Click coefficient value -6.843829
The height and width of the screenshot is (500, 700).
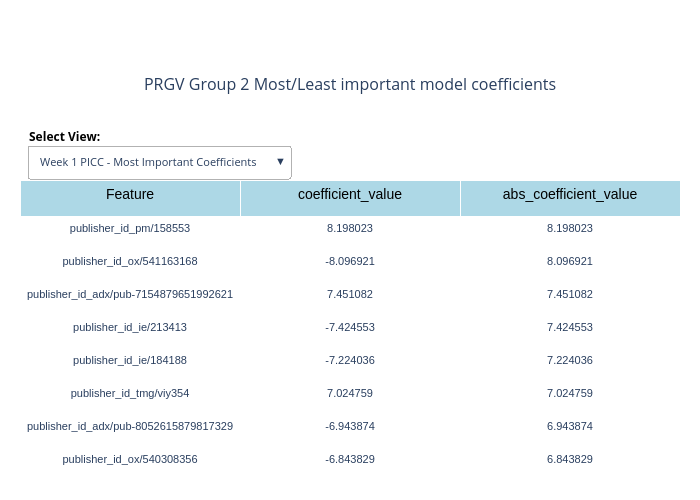[x=350, y=459]
